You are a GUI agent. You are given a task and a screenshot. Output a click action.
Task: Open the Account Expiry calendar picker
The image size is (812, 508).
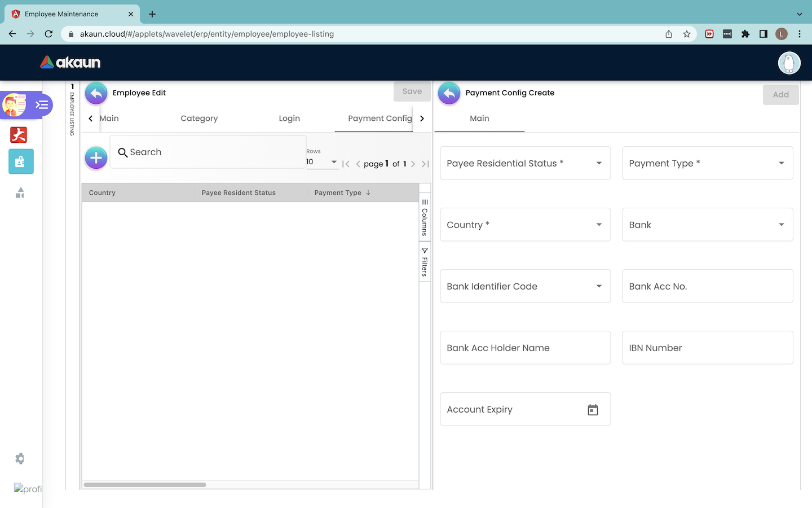point(593,410)
